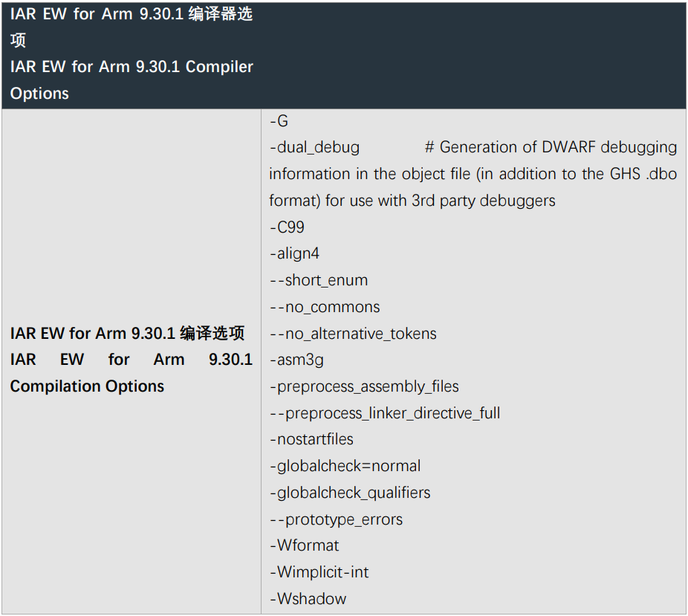Screen dimensions: 688x616
Task: Select the '--prototype_errors' option
Action: click(x=336, y=519)
